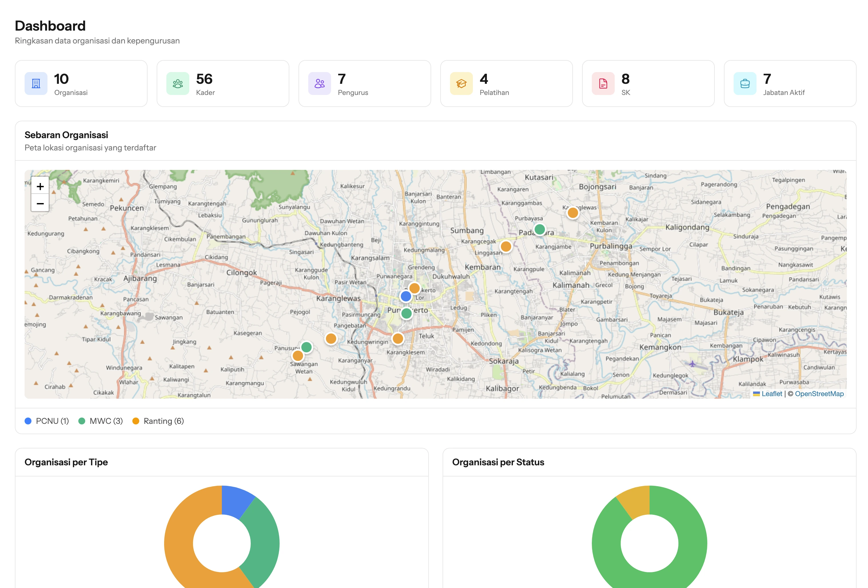
Task: Open the OpenStreetMap attribution link
Action: click(819, 393)
